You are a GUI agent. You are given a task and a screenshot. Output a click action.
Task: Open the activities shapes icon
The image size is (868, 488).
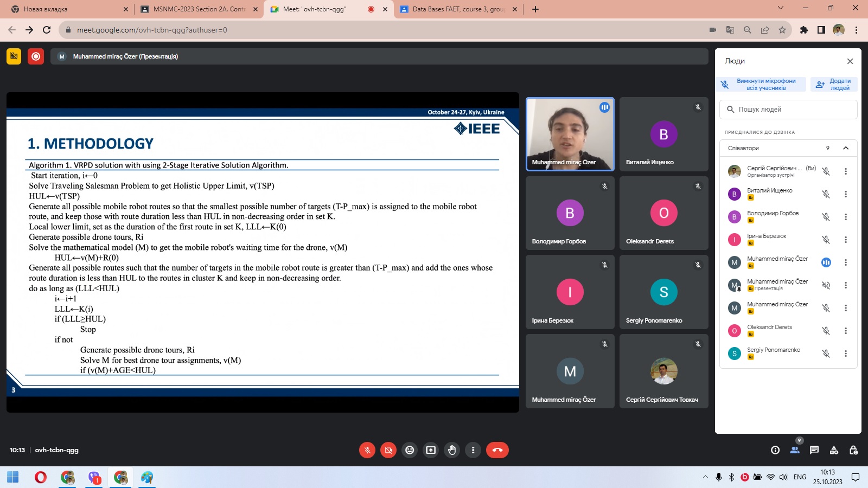834,450
